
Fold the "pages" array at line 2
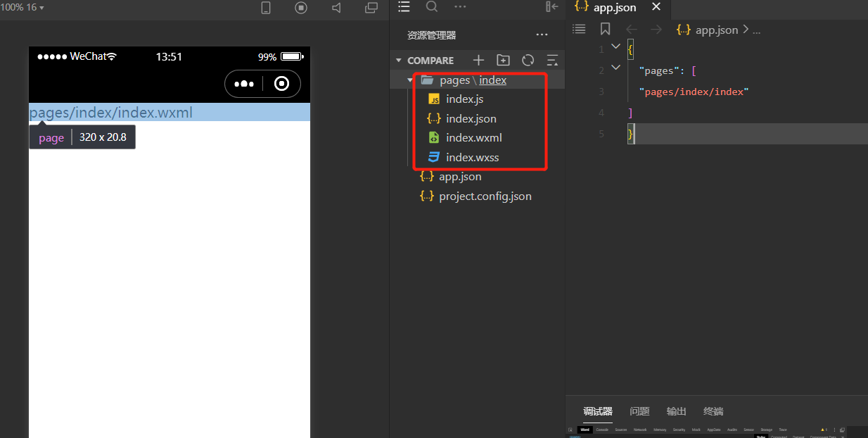coord(616,68)
